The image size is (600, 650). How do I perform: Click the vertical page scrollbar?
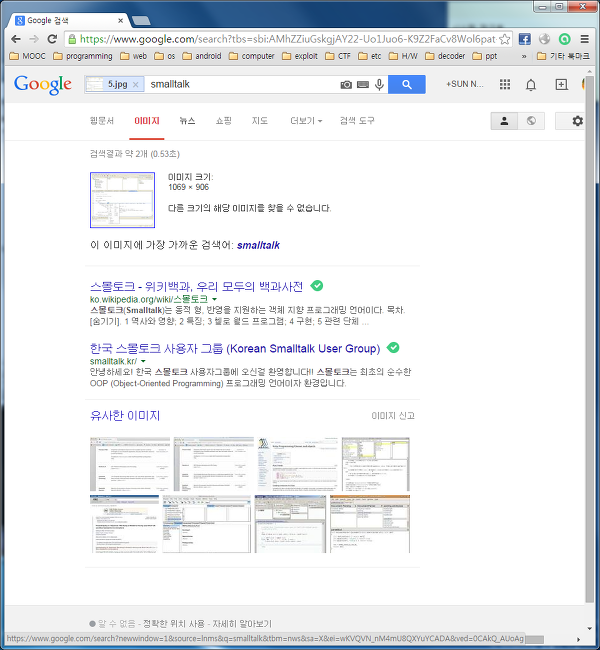[x=589, y=340]
